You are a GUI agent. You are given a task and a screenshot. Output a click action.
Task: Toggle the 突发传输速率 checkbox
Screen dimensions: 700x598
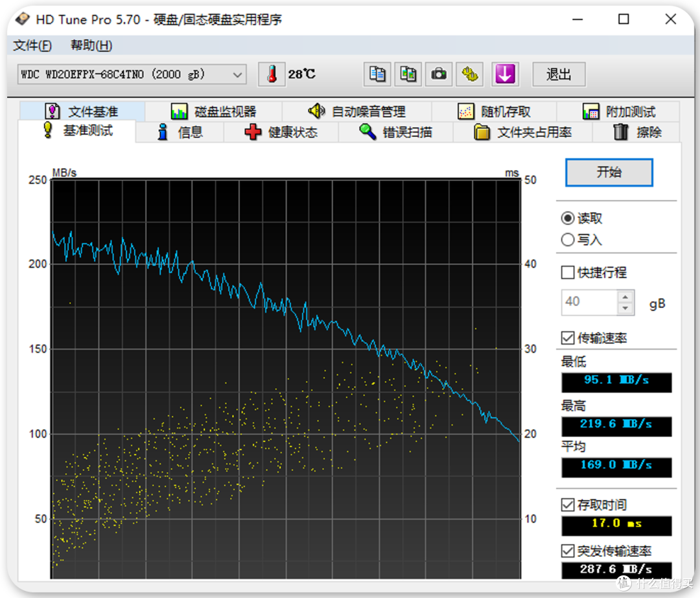click(567, 551)
